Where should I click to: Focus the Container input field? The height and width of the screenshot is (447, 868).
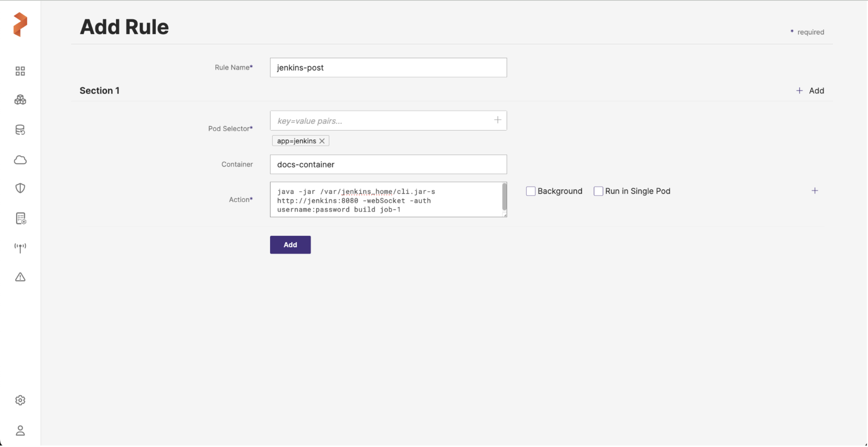[388, 165]
